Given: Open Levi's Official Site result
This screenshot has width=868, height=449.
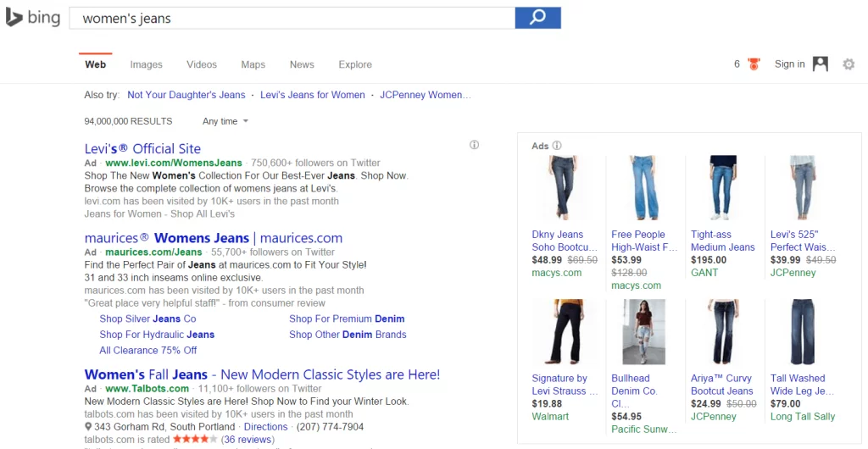Looking at the screenshot, I should pyautogui.click(x=142, y=149).
